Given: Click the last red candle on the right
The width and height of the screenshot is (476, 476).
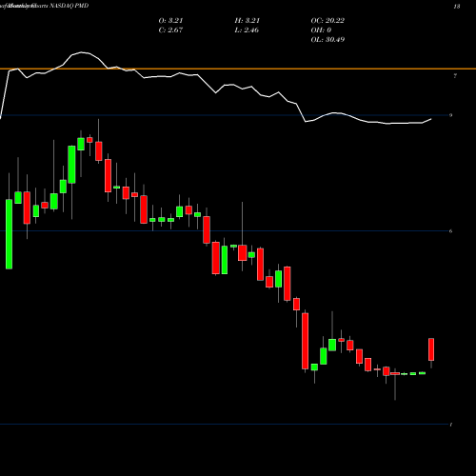Looking at the screenshot, I should coord(431,349).
